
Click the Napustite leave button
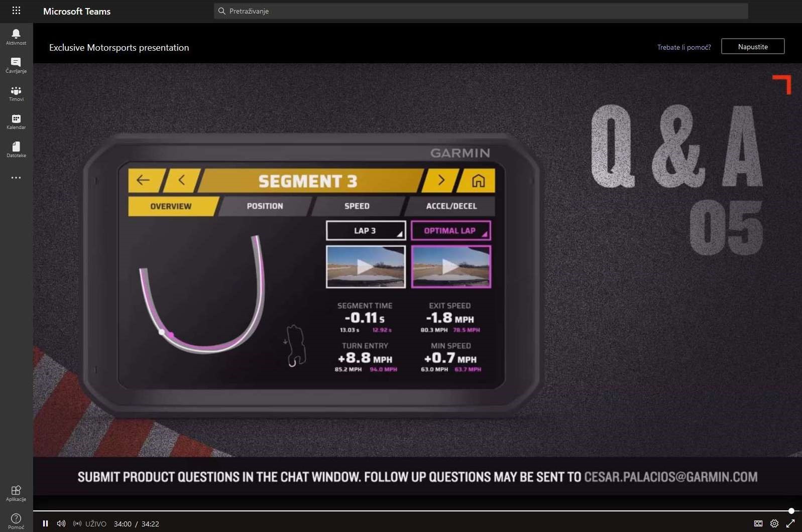[x=753, y=46]
